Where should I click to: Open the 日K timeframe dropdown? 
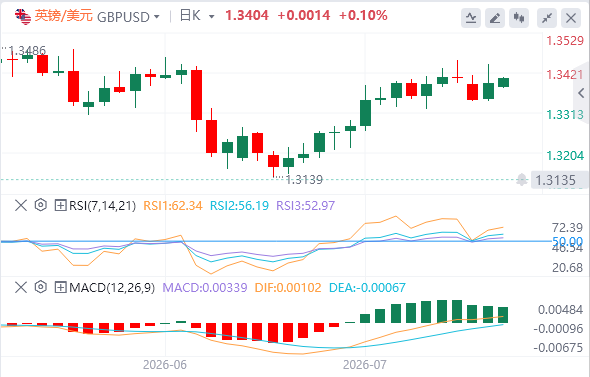(x=211, y=17)
